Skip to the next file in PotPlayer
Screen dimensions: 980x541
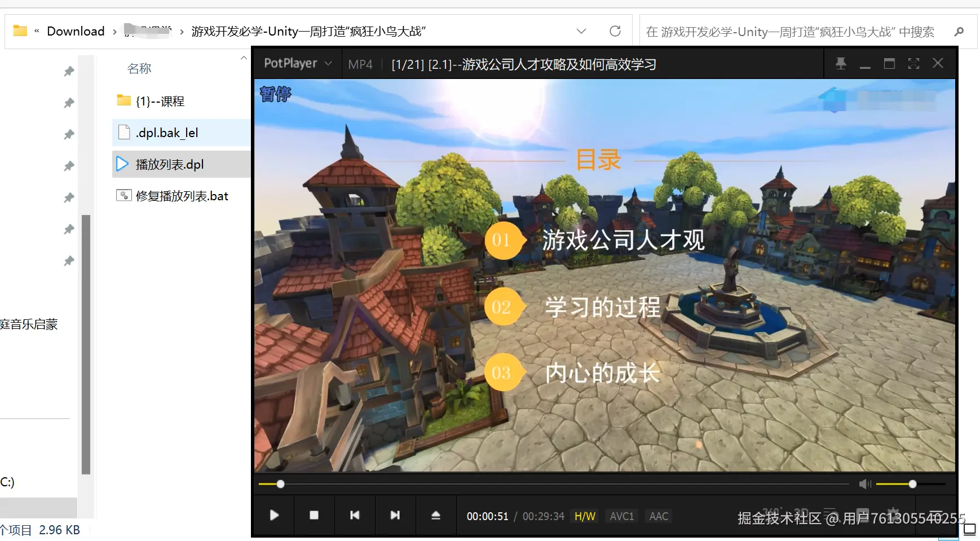[x=395, y=515]
